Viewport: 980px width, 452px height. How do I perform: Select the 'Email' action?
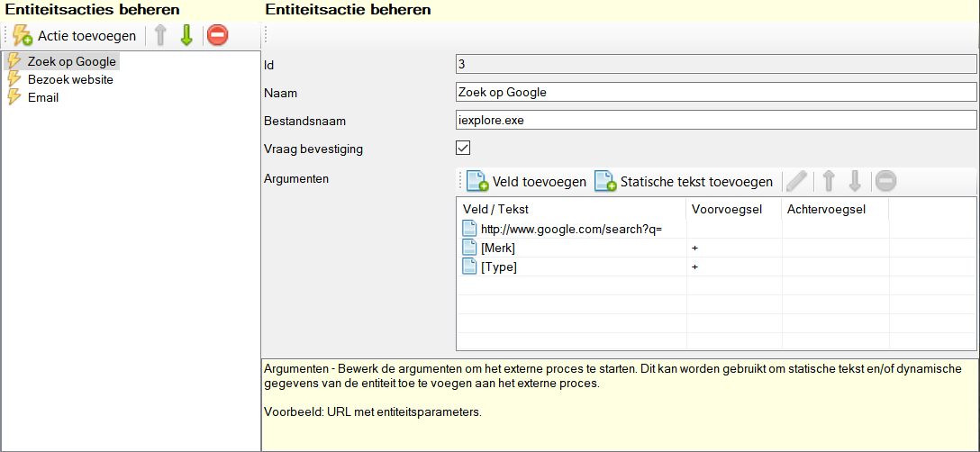[x=43, y=97]
